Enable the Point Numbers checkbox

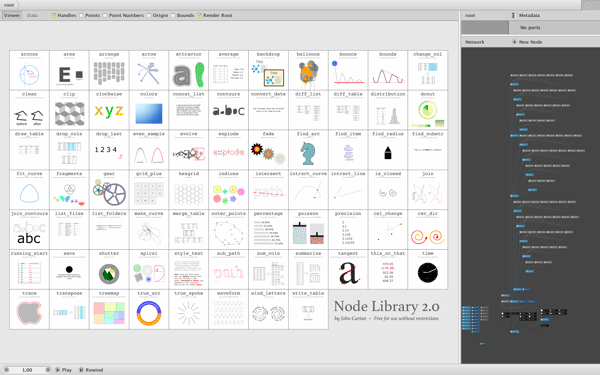click(105, 15)
